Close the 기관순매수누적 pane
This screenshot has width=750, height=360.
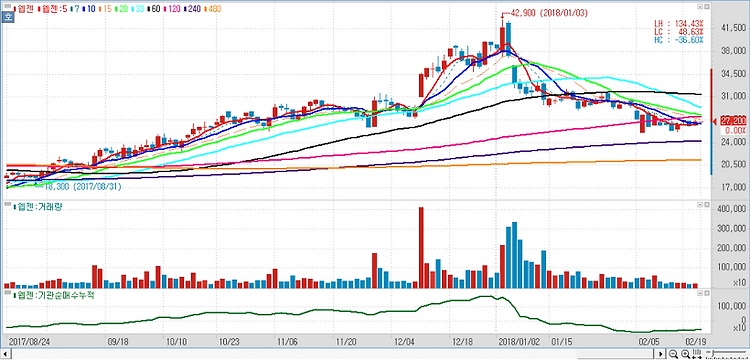[707, 292]
